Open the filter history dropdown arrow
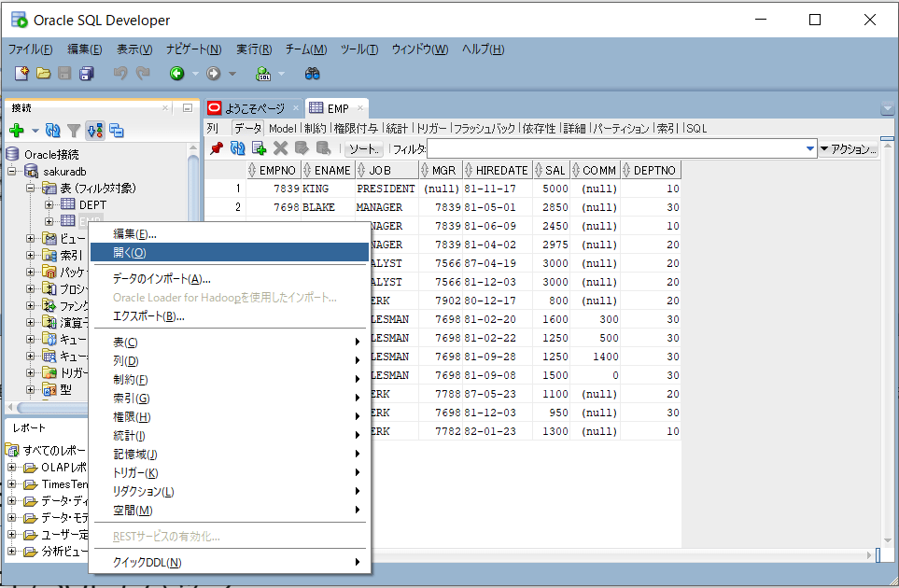 [x=810, y=148]
